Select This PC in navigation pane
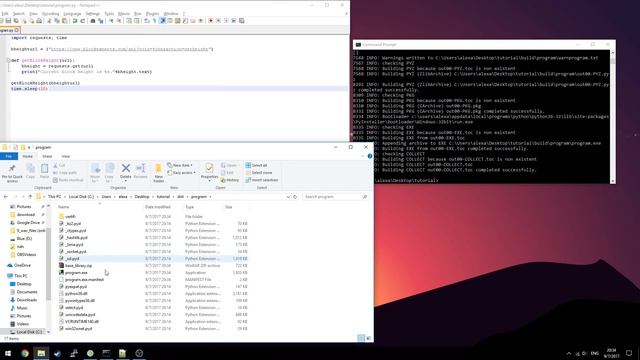 (x=21, y=276)
